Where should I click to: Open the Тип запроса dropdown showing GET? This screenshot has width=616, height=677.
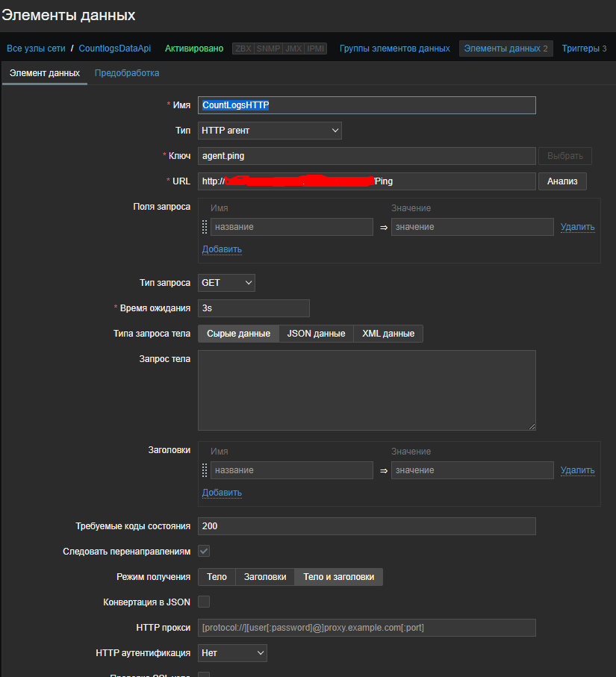point(225,282)
